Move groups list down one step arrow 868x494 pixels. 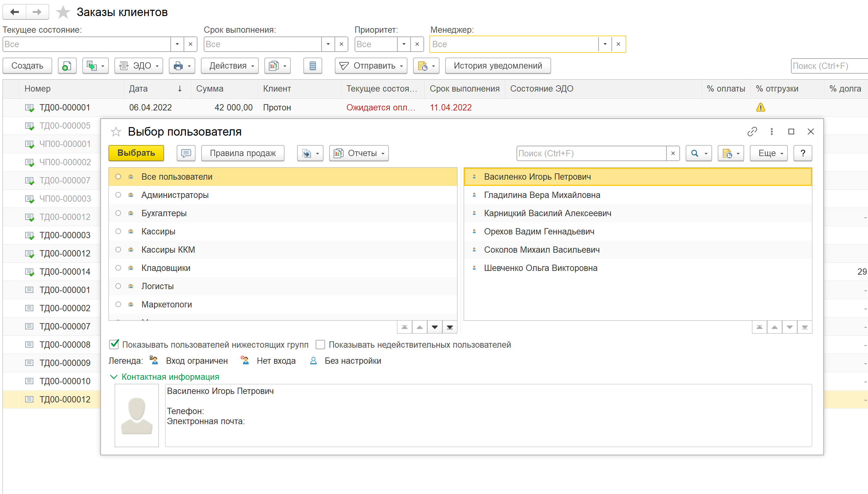point(434,327)
